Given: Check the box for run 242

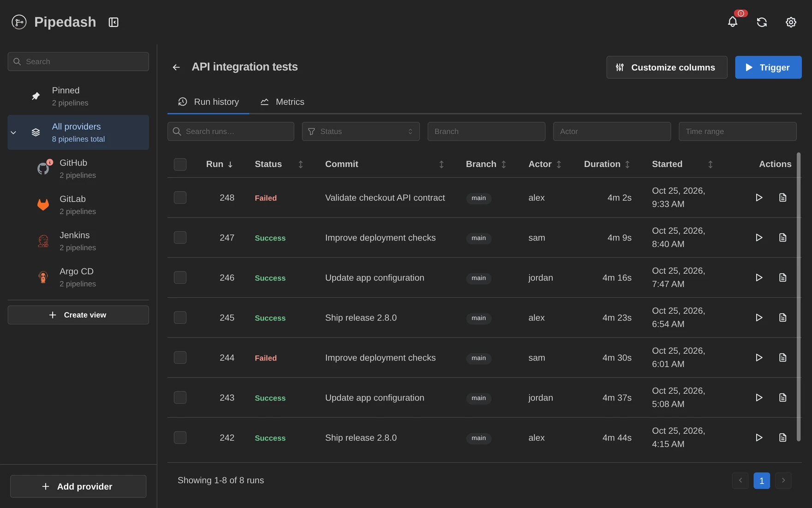Looking at the screenshot, I should click(x=180, y=437).
